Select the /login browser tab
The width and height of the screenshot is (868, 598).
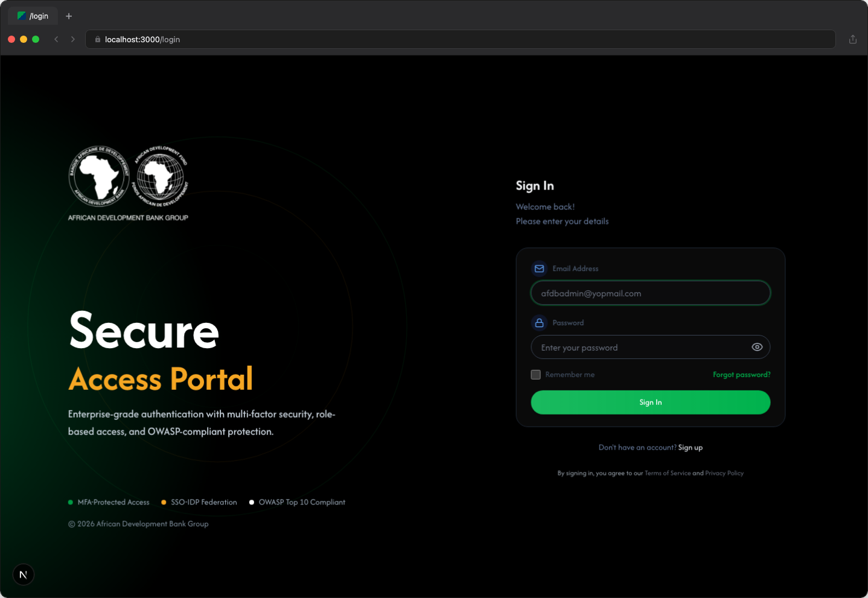pos(33,16)
